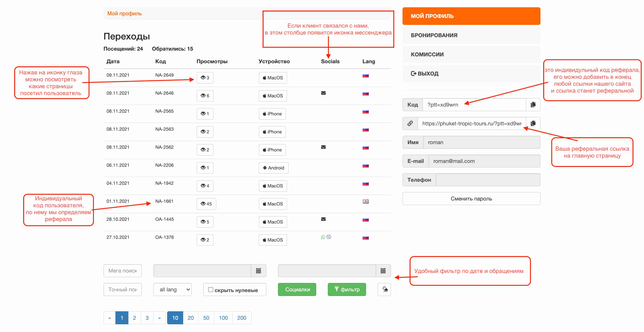View the 45 visited pages for NA-1661
644x332 pixels.
tap(206, 204)
